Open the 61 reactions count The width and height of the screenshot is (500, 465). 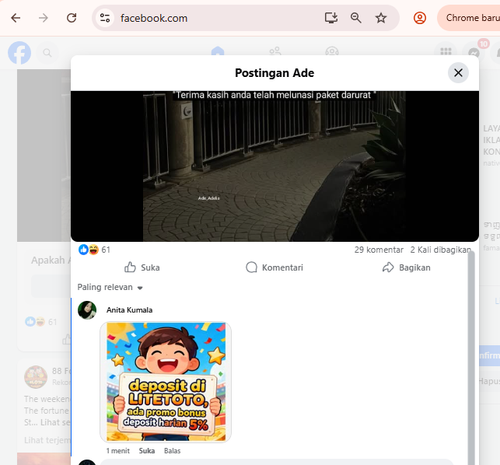(106, 250)
